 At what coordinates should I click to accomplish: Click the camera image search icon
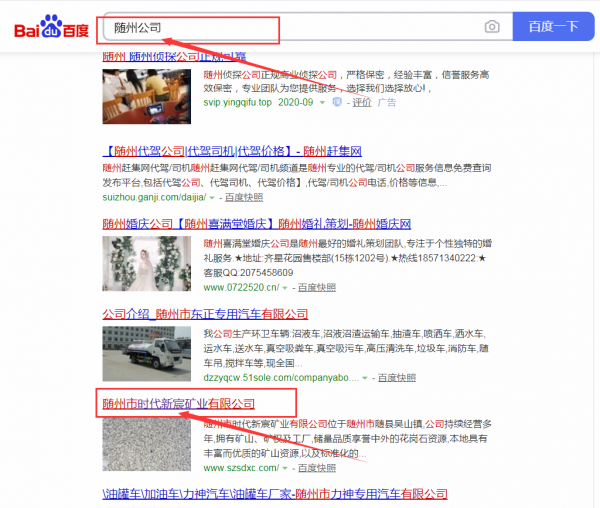pos(492,27)
